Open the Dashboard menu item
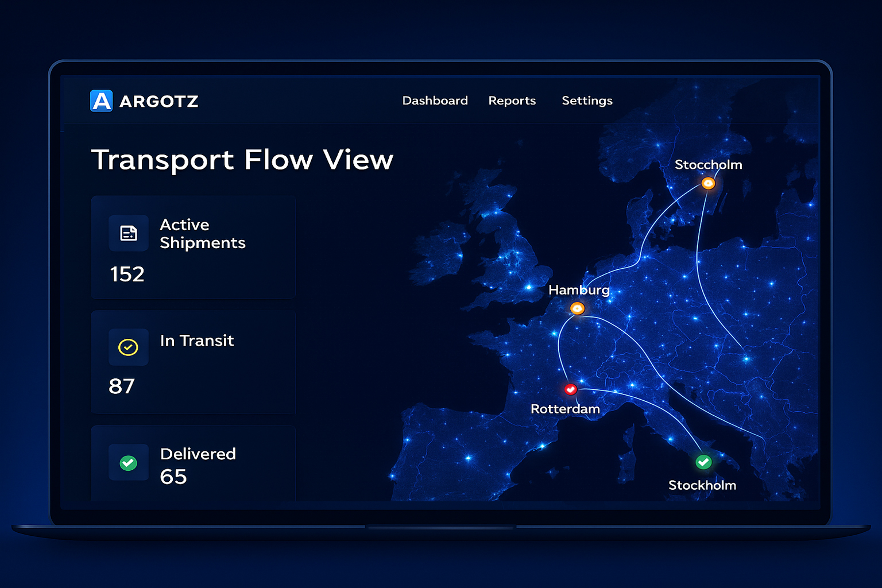 click(x=435, y=100)
